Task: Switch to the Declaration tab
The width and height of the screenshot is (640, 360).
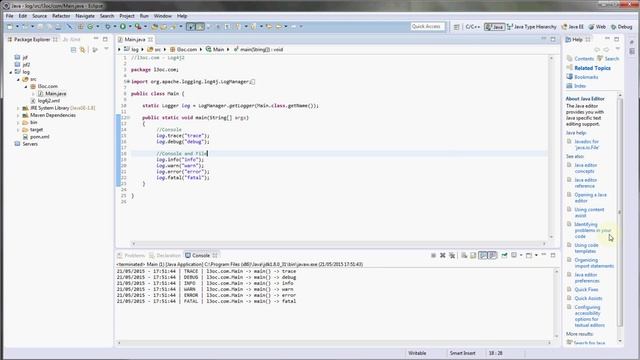Action: point(165,256)
